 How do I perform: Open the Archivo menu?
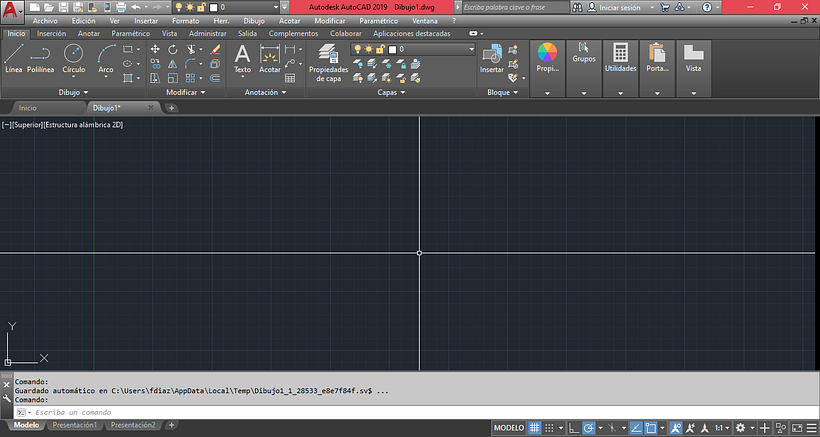45,21
